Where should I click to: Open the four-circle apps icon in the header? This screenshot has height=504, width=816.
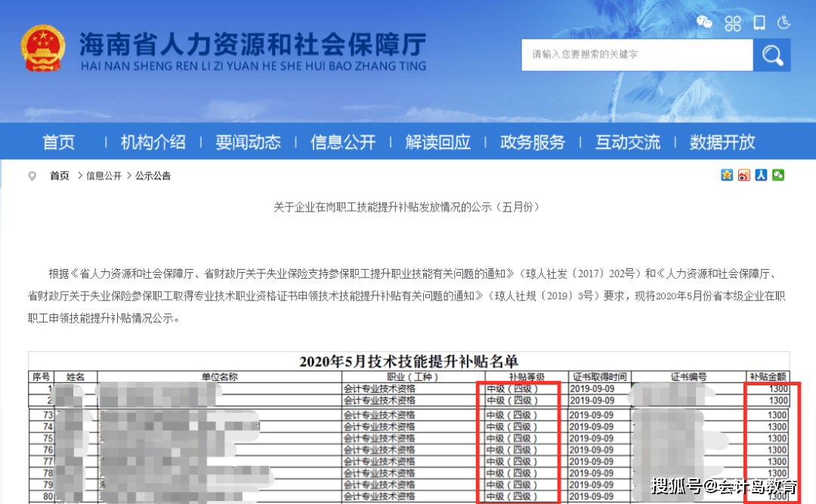coord(733,23)
